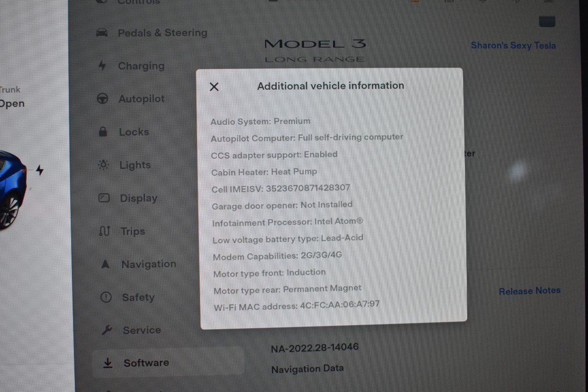This screenshot has height=392, width=588.
Task: Click the Low voltage battery type line
Action: 288,239
